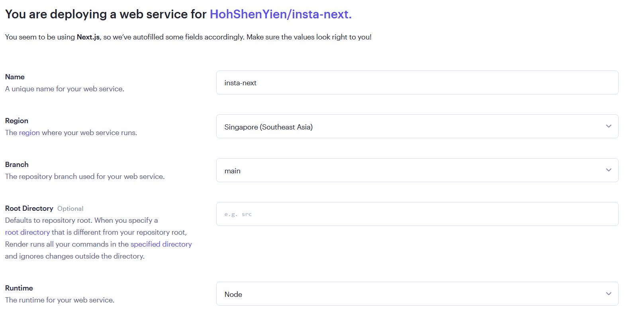644x314 pixels.
Task: Click the bold 'Next.js' text
Action: pos(88,37)
